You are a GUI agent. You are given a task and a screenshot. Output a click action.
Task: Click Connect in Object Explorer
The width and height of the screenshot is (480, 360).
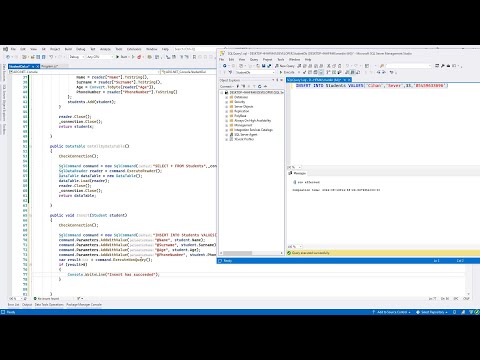(x=226, y=86)
